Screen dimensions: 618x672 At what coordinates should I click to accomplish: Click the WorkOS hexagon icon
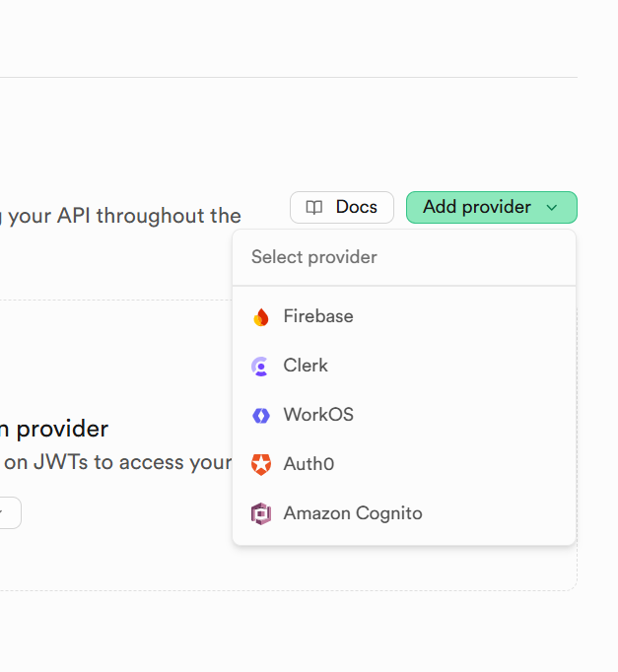tap(261, 416)
